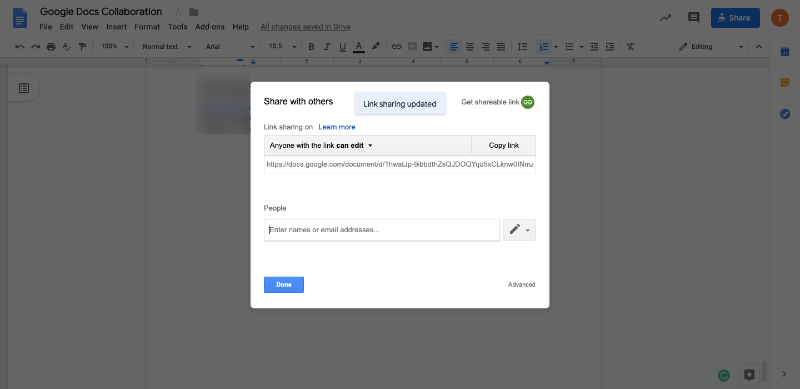Image resolution: width=800 pixels, height=389 pixels.
Task: Click the Done button
Action: (284, 285)
